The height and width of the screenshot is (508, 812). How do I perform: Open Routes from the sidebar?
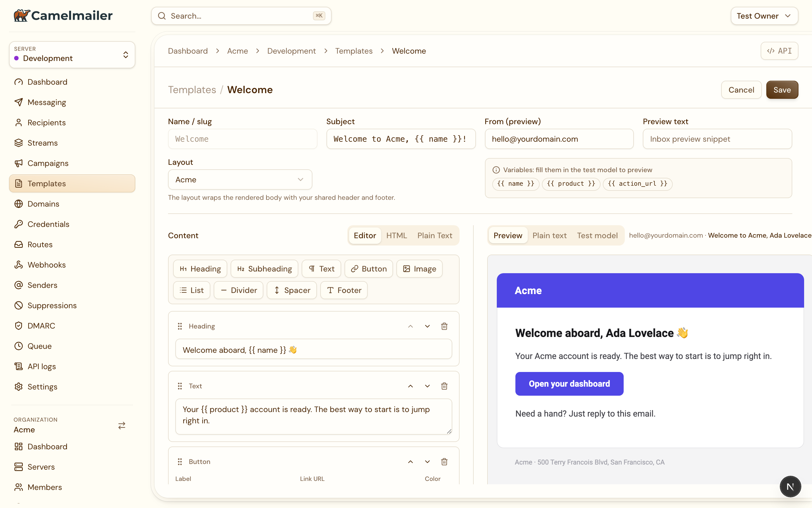click(x=72, y=245)
